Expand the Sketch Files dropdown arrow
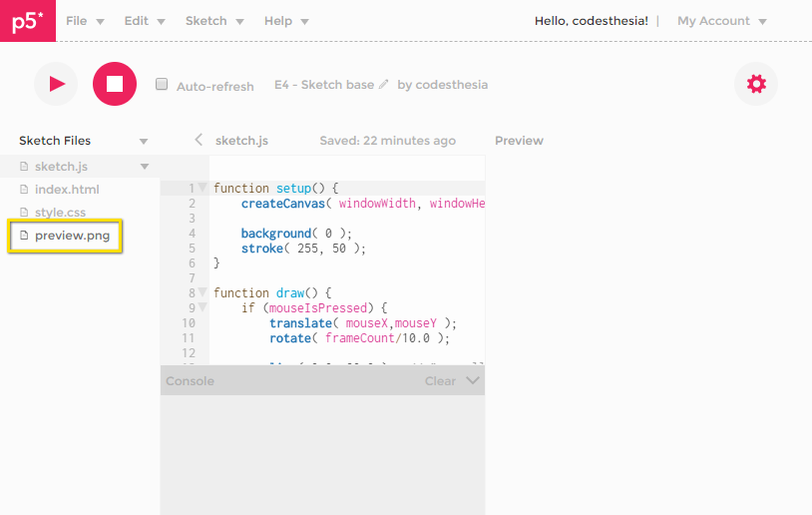 144,142
